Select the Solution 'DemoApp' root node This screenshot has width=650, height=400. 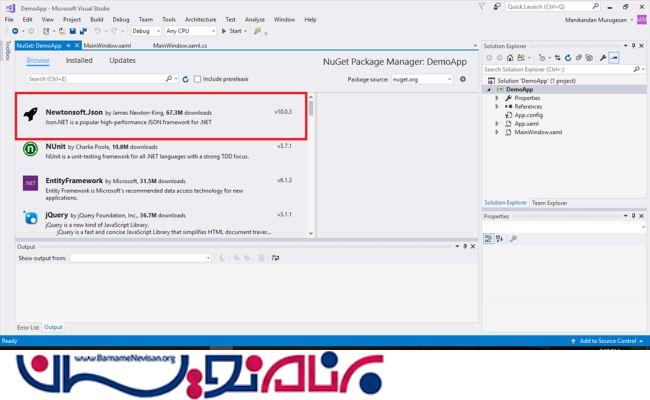tap(536, 81)
